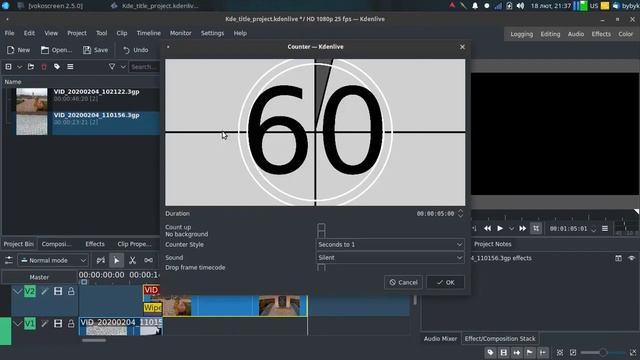The height and width of the screenshot is (360, 640).
Task: Click the Undo toolbar button
Action: (x=136, y=50)
